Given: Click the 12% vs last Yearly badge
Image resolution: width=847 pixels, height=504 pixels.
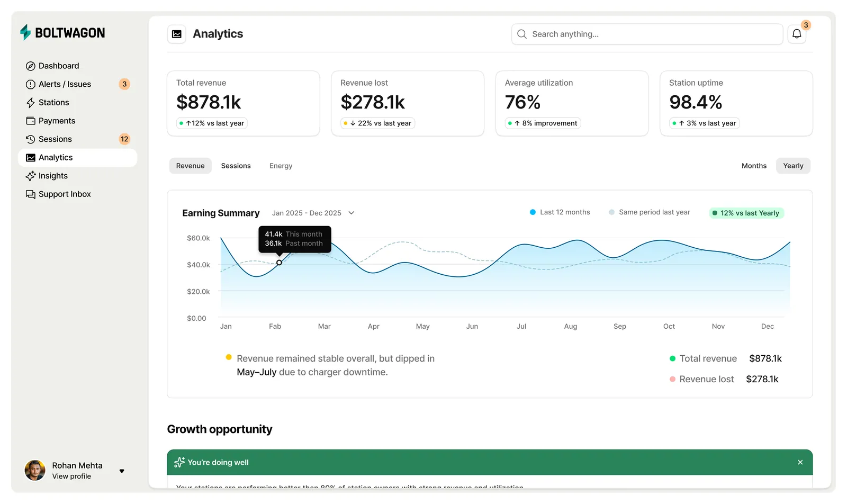Looking at the screenshot, I should point(746,213).
